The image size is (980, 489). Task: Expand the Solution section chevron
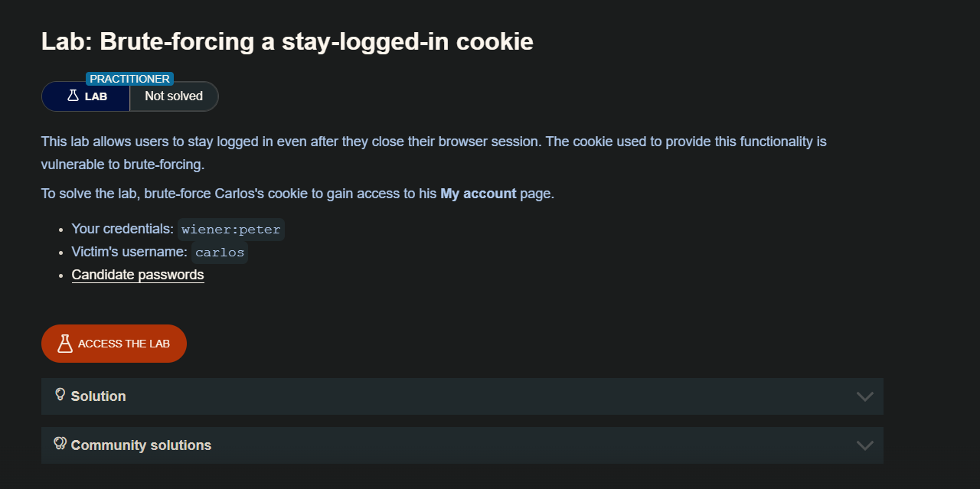click(x=865, y=396)
